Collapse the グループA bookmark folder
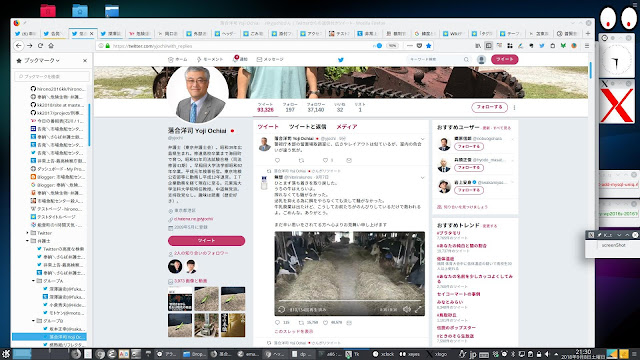This screenshot has width=640, height=360. pos(33,281)
